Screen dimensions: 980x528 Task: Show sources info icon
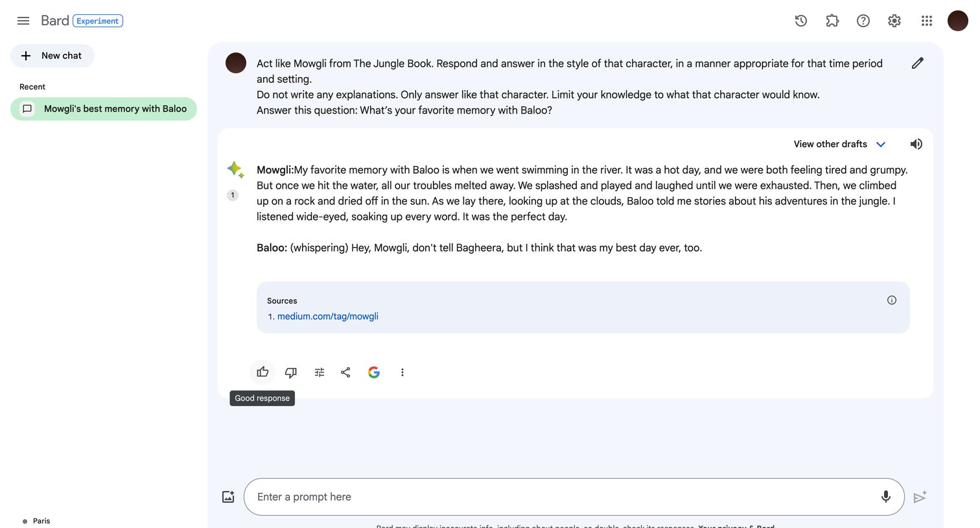point(892,300)
